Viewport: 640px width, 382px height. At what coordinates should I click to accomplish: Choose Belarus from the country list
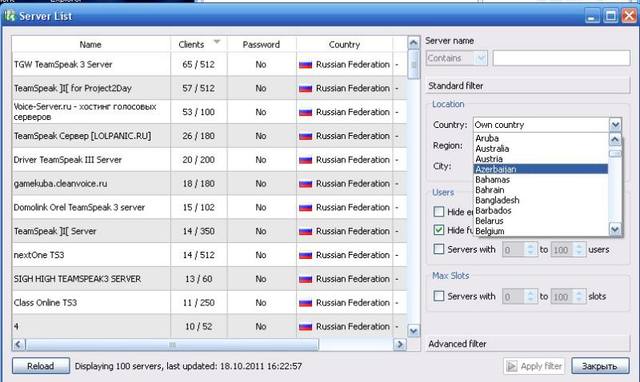(540, 221)
